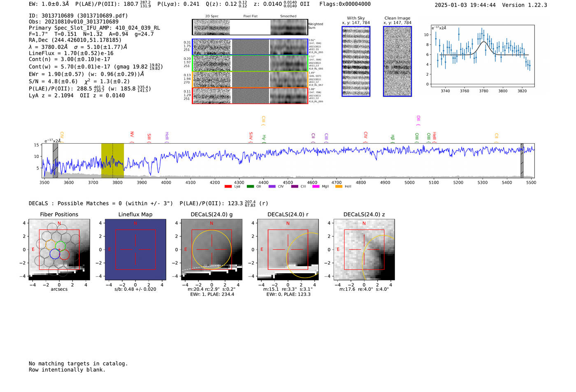Click the ID 3013710689 text line
Screen dimensions: 576x392
tap(78, 16)
